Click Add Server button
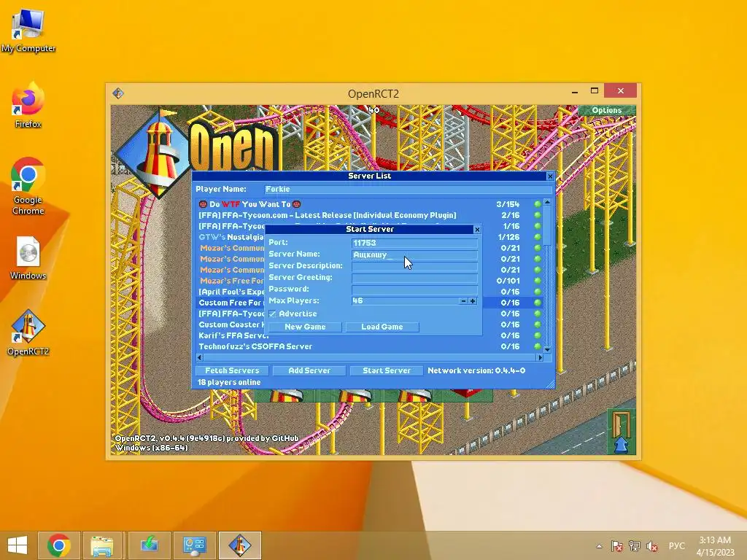 pos(309,370)
